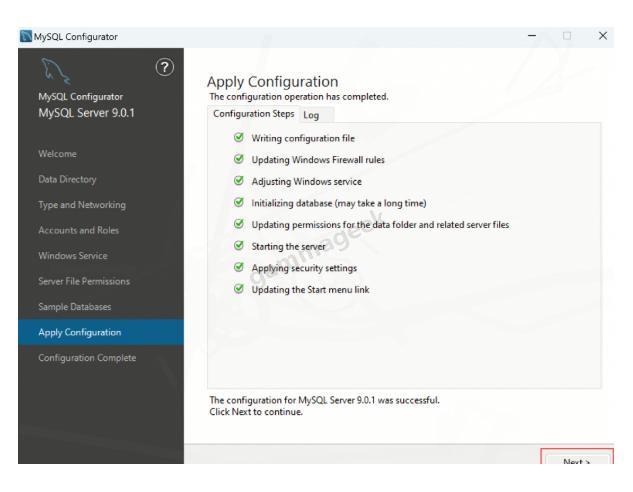Click the MySQL Configurator title bar icon

click(26, 36)
